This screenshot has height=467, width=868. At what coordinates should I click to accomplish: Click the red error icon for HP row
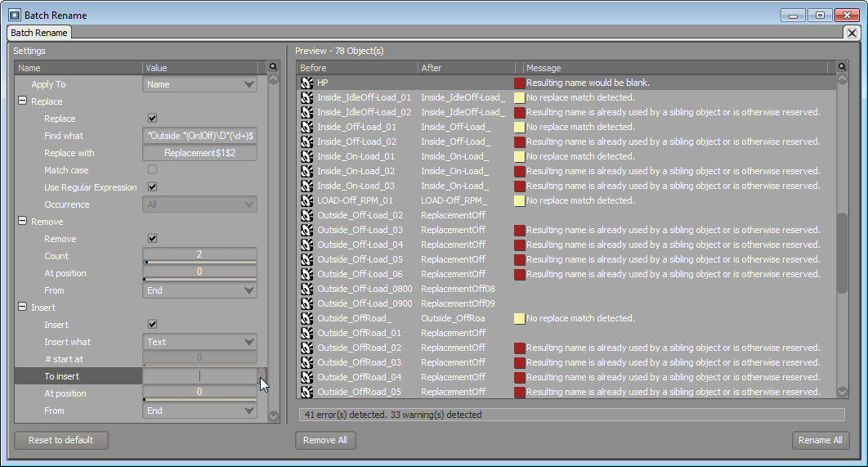click(x=519, y=83)
